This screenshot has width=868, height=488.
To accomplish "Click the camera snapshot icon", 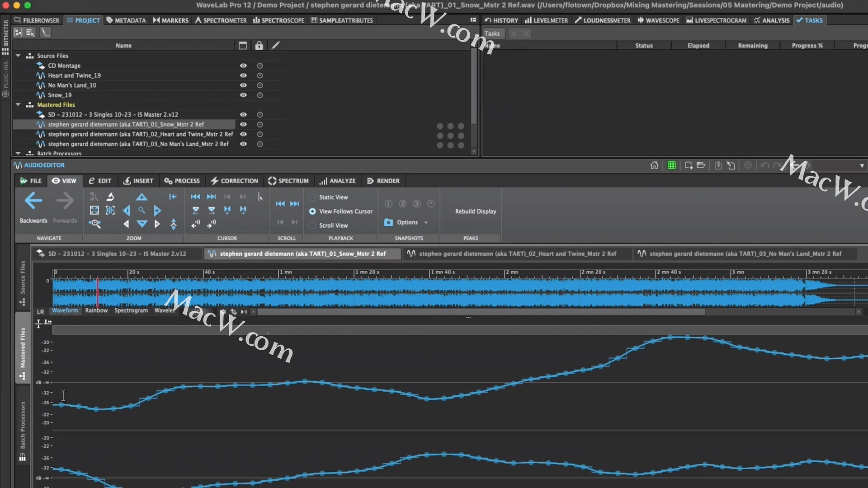I will pyautogui.click(x=388, y=222).
